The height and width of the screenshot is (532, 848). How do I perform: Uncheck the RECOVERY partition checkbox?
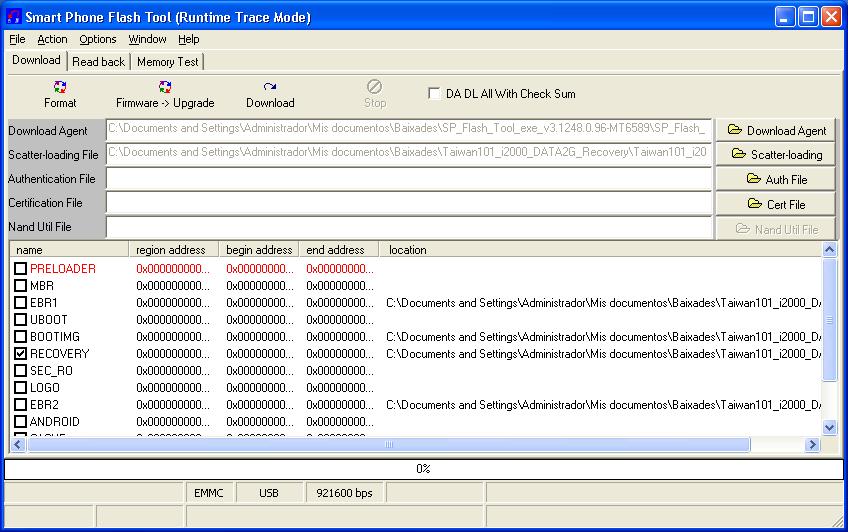pos(21,354)
